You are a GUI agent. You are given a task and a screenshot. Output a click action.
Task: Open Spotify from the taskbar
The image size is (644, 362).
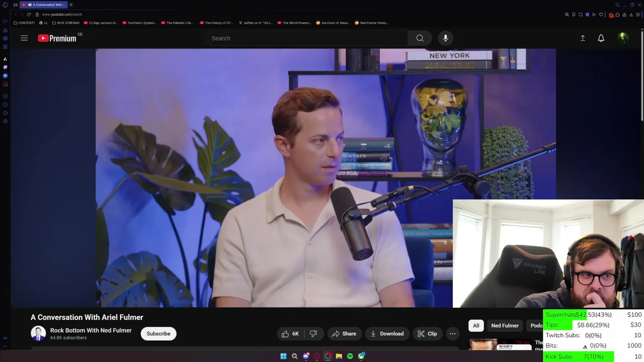coord(350,356)
